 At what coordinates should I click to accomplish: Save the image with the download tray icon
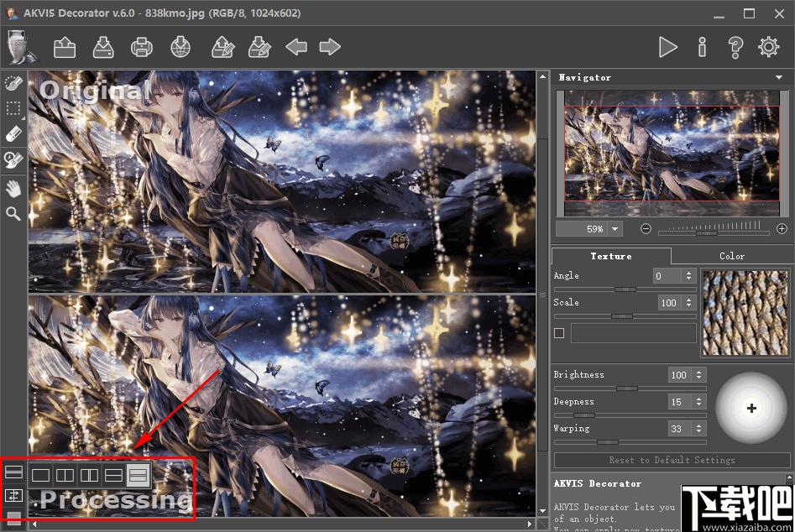[103, 47]
